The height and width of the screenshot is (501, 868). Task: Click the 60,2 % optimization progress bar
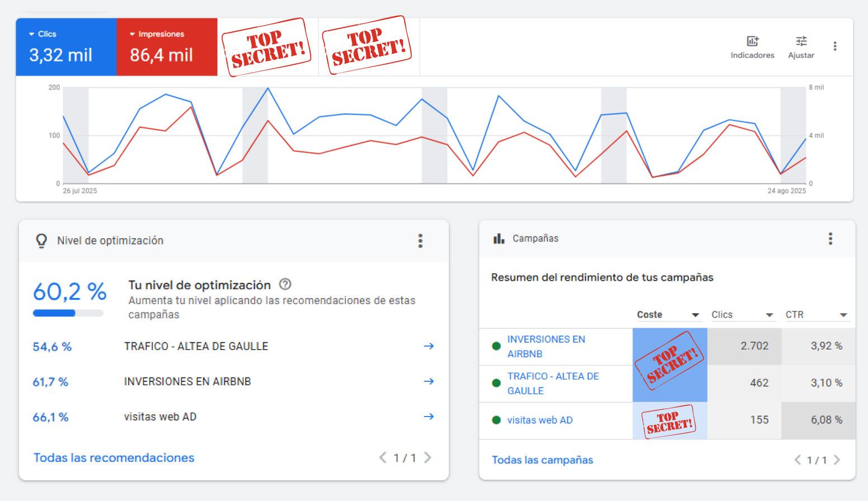click(x=68, y=313)
